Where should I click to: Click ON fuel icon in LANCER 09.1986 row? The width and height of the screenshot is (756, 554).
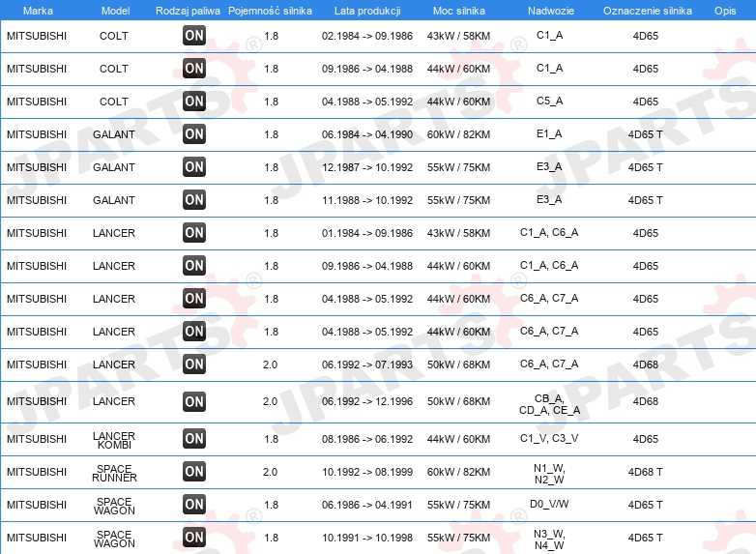click(x=194, y=265)
